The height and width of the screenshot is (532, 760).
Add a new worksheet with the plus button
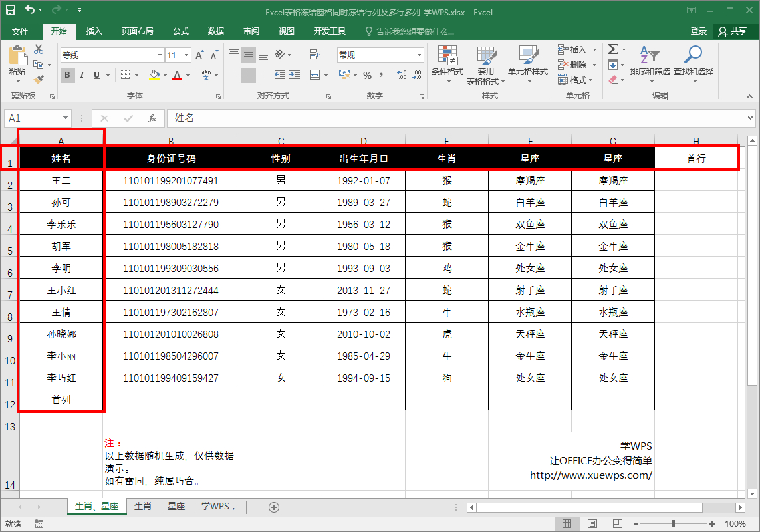(273, 507)
